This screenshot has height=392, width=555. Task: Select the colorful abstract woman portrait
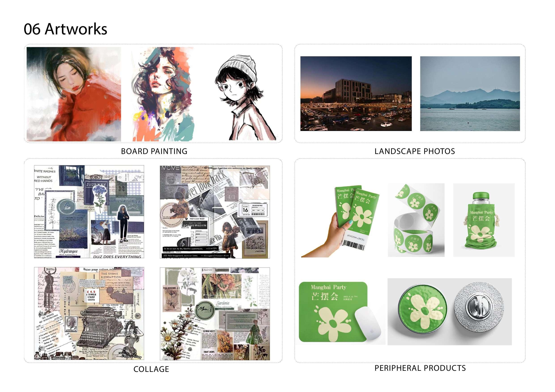tap(163, 94)
